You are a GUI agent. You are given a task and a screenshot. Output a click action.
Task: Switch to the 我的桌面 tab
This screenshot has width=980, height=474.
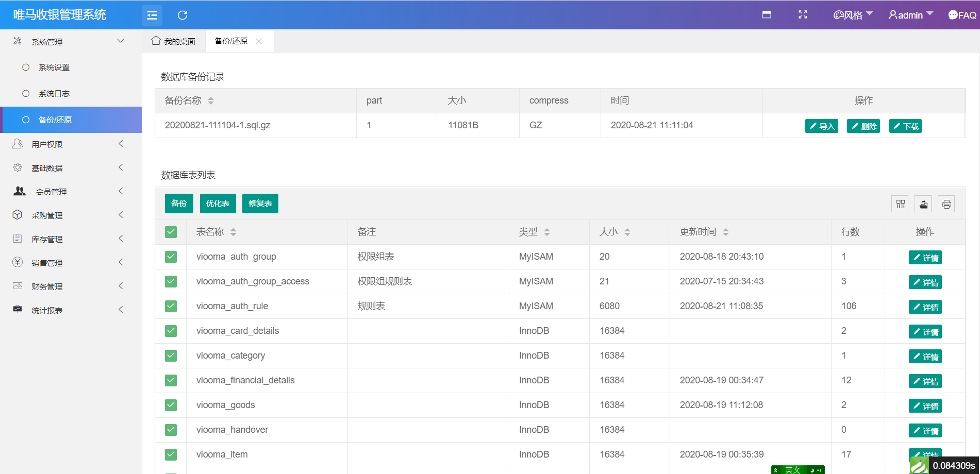(173, 41)
